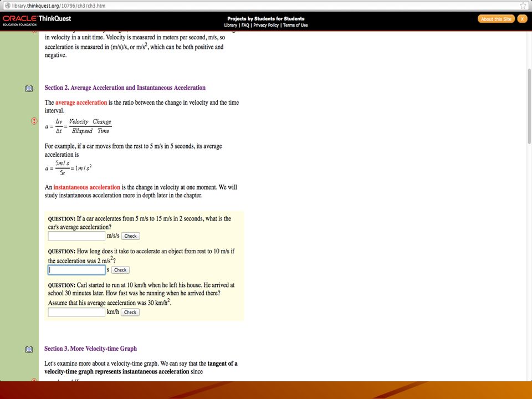
Task: Open the Library link in header
Action: click(x=231, y=25)
